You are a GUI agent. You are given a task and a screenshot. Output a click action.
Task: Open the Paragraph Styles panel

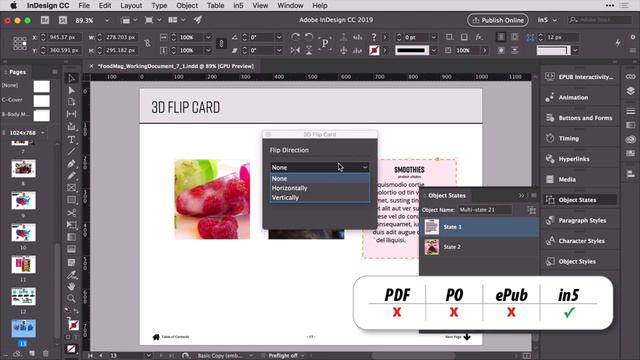[580, 220]
